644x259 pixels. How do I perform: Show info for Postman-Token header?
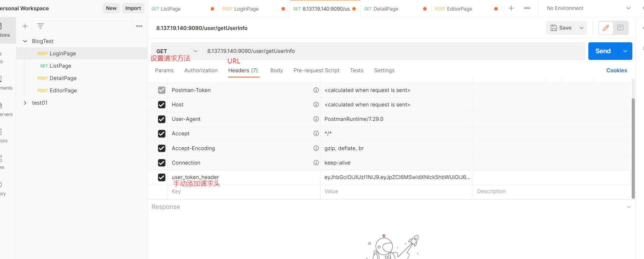[x=316, y=90]
